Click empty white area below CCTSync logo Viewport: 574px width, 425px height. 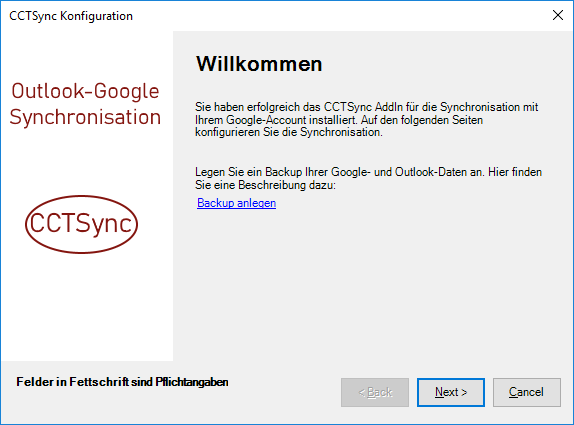[x=87, y=307]
